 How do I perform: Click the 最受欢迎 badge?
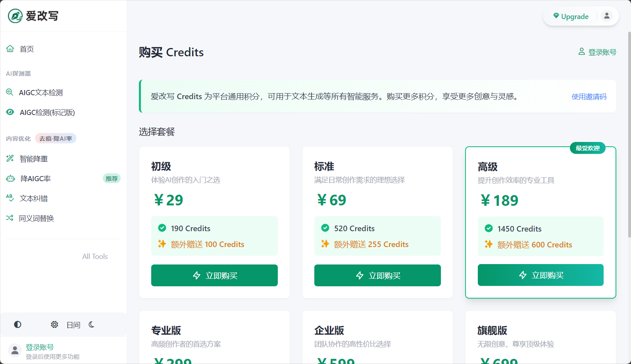[588, 148]
